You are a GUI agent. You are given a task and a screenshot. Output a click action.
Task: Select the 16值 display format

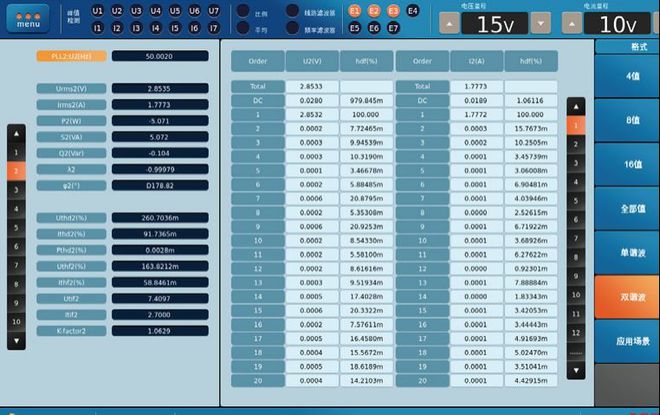click(x=627, y=164)
